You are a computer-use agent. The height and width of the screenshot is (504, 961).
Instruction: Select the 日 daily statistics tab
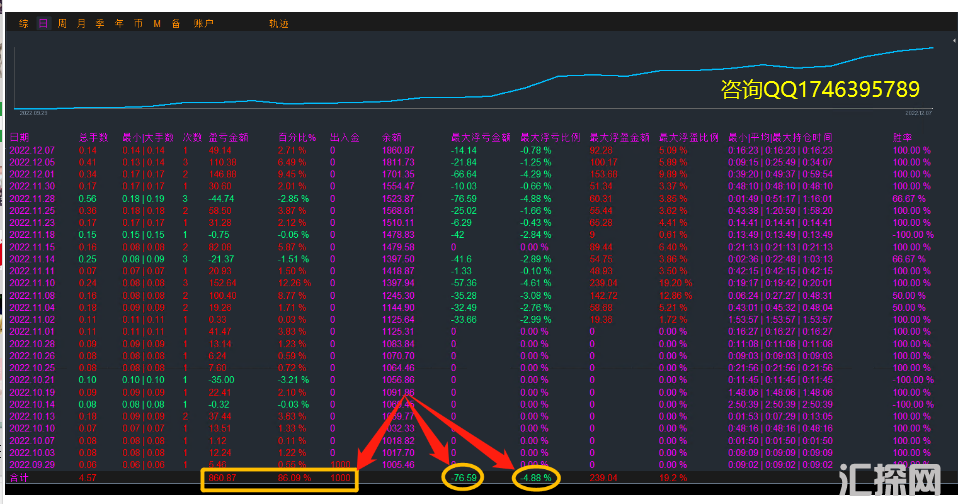[x=43, y=23]
